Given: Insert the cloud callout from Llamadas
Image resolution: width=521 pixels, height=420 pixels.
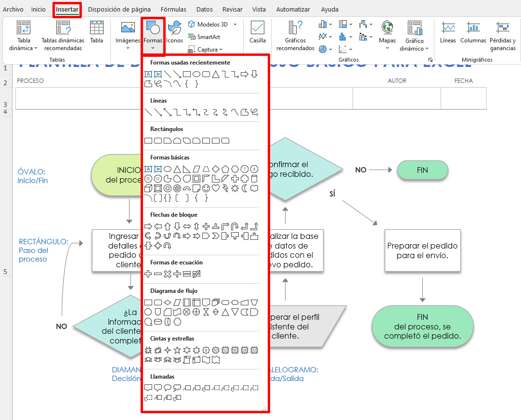Looking at the screenshot, I should coord(177,388).
